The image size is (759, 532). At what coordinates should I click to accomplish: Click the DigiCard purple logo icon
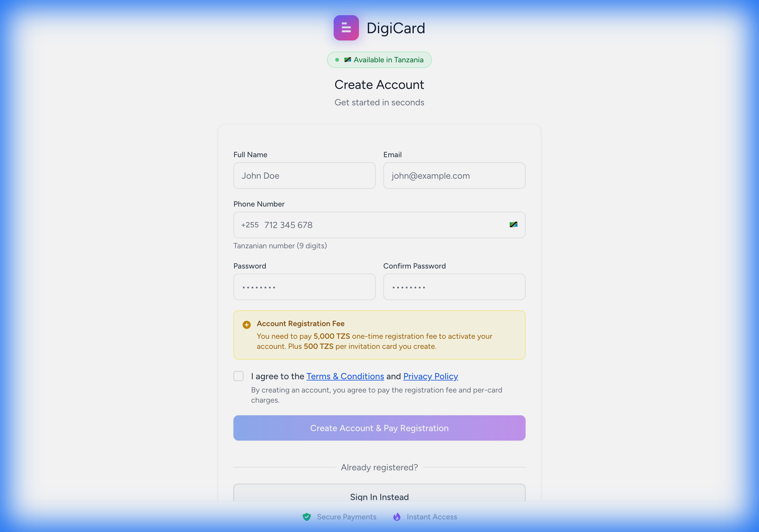(346, 28)
